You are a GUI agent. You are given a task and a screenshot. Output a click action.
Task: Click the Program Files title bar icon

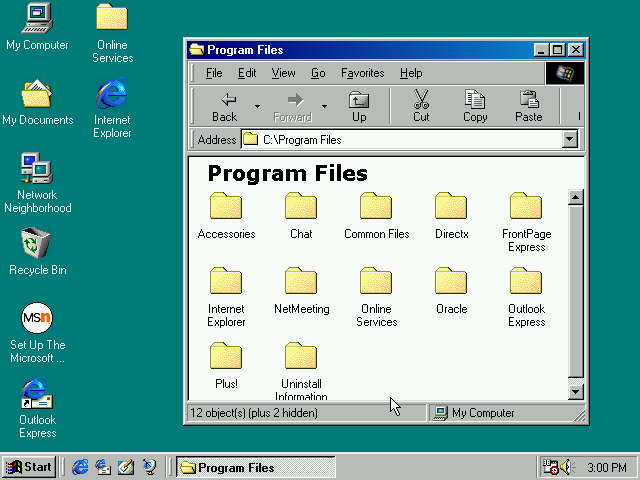click(x=197, y=50)
